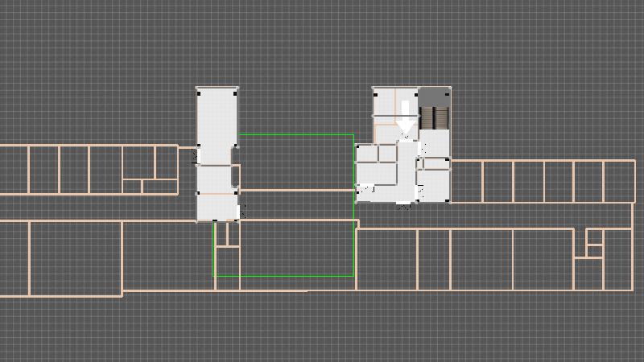Image resolution: width=644 pixels, height=362 pixels.
Task: Click top-left black corner handle of left building
Action: [x=199, y=94]
